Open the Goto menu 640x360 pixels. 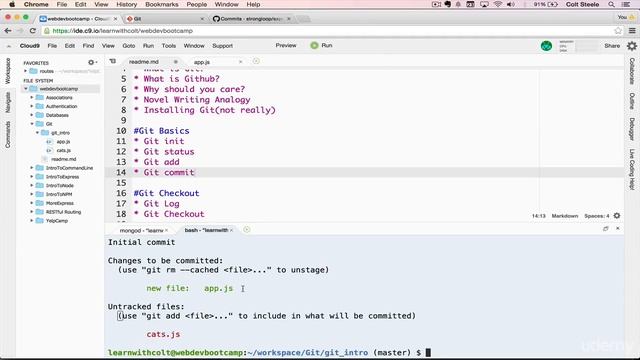coord(129,46)
